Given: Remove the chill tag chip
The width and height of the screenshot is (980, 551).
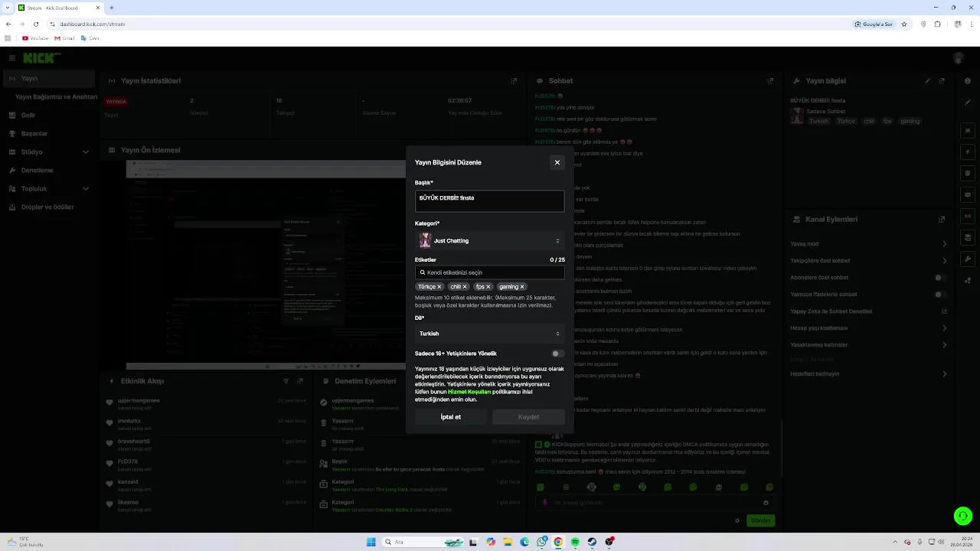Looking at the screenshot, I should pyautogui.click(x=465, y=287).
